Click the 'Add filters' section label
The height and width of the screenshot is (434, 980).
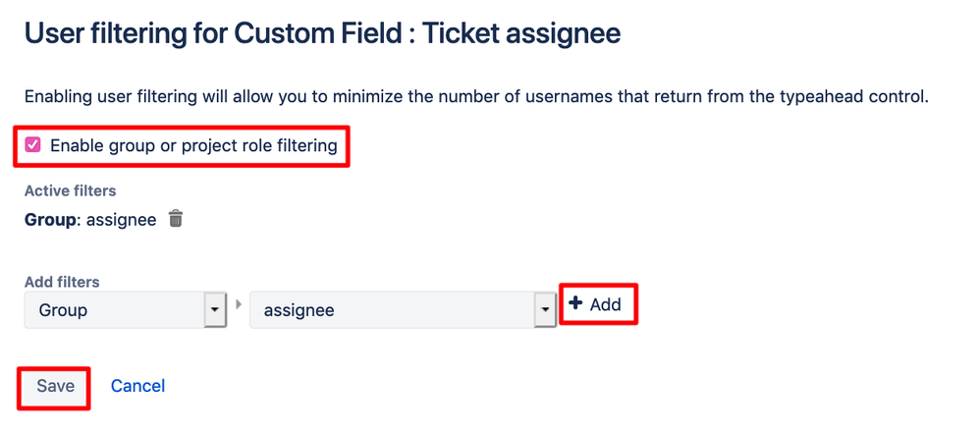[62, 282]
